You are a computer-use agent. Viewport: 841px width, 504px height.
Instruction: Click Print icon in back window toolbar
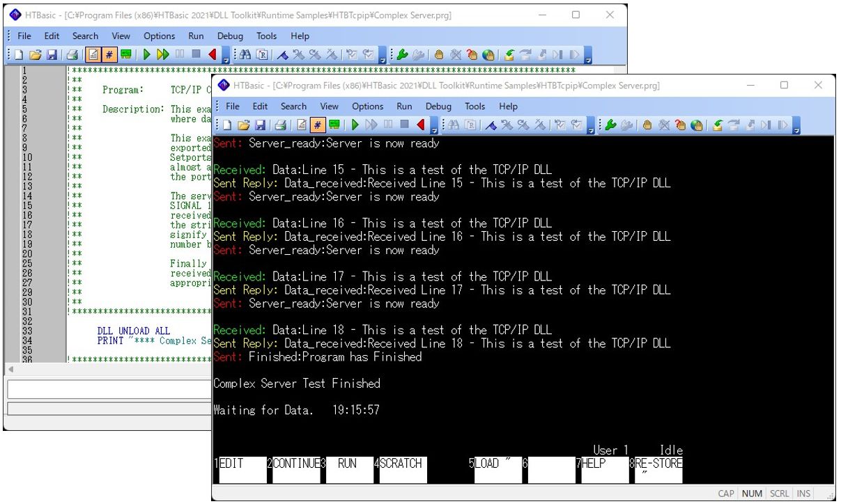click(72, 54)
